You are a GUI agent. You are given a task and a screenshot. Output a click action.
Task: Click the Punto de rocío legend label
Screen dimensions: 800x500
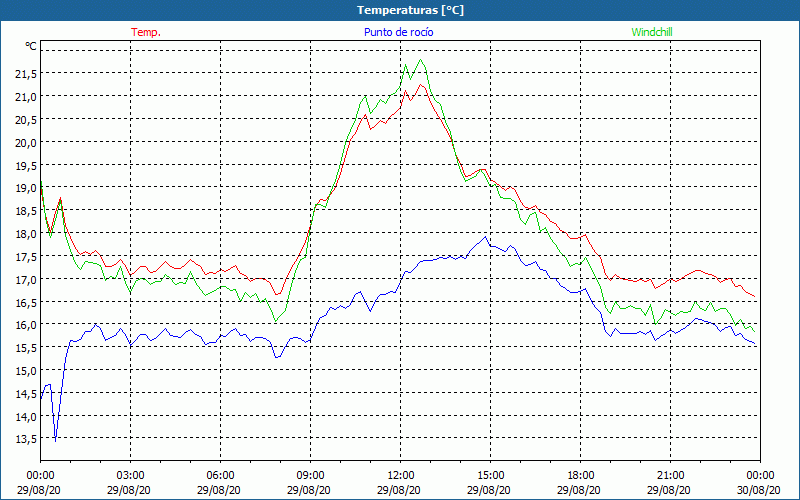[398, 32]
